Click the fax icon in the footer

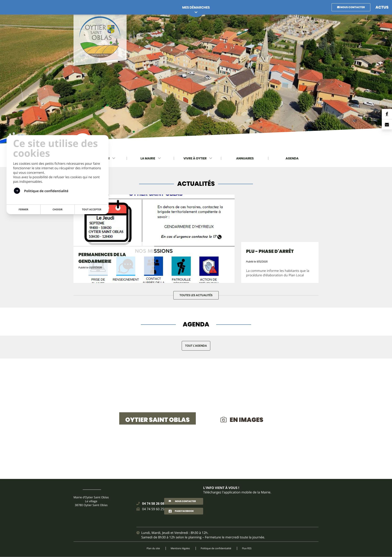(138, 509)
